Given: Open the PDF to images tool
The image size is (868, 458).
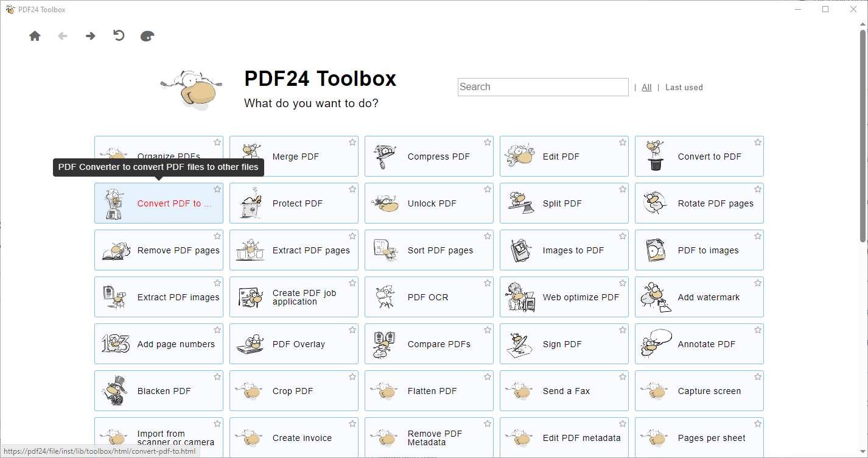Looking at the screenshot, I should pyautogui.click(x=699, y=250).
